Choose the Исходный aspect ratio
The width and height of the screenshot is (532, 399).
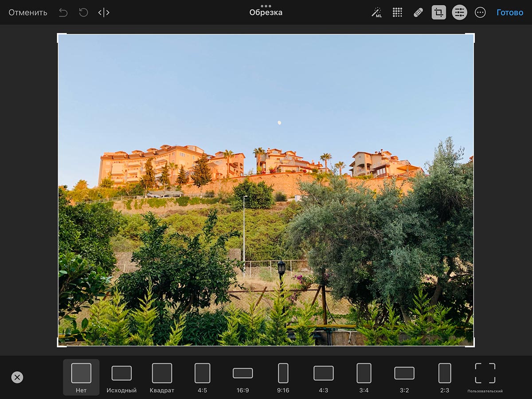click(x=121, y=377)
